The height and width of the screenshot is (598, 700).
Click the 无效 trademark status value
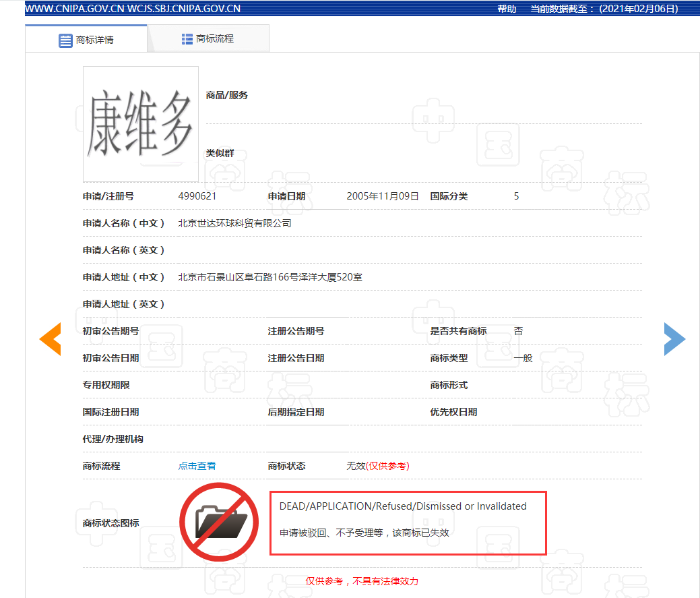(x=355, y=466)
